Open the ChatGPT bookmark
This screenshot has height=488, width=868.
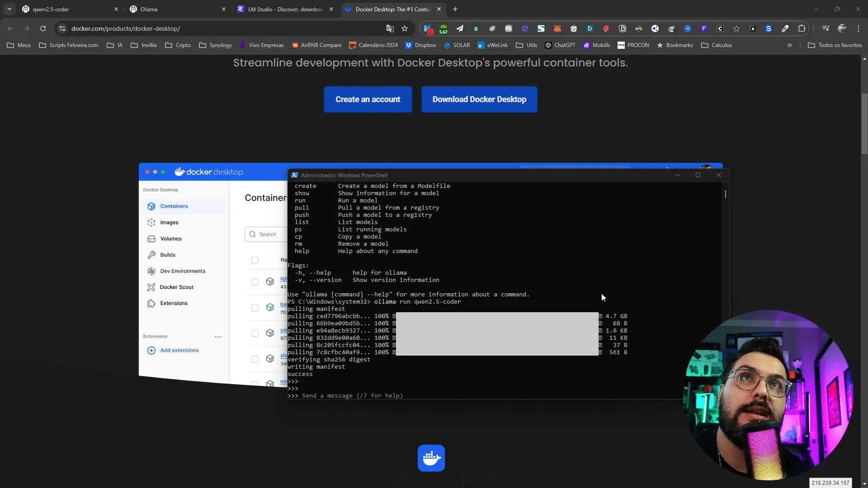pos(560,45)
